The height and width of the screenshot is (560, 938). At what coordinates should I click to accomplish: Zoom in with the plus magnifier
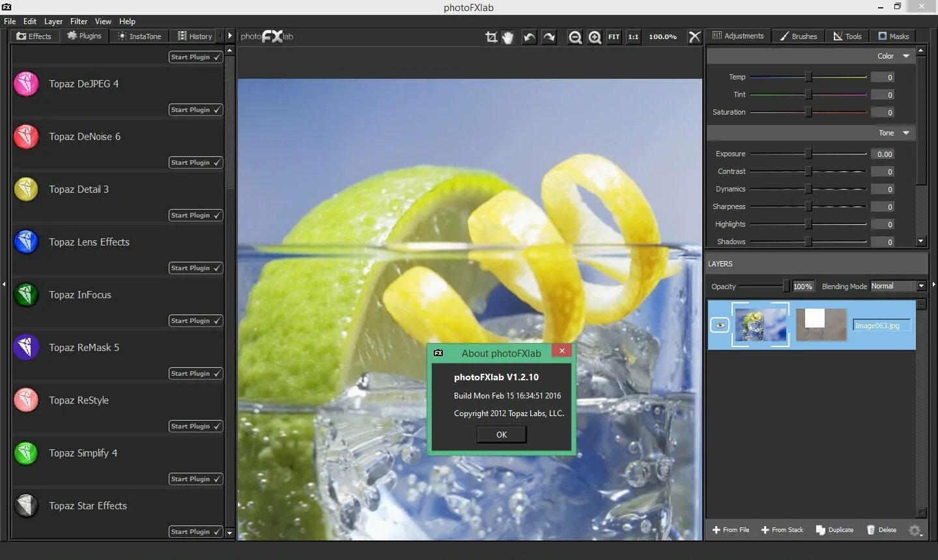pyautogui.click(x=595, y=37)
